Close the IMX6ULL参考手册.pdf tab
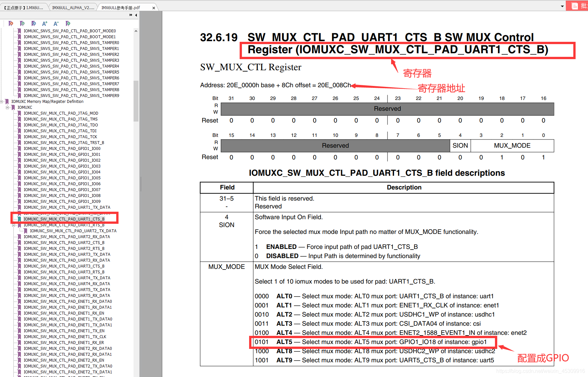This screenshot has width=588, height=377. click(154, 8)
